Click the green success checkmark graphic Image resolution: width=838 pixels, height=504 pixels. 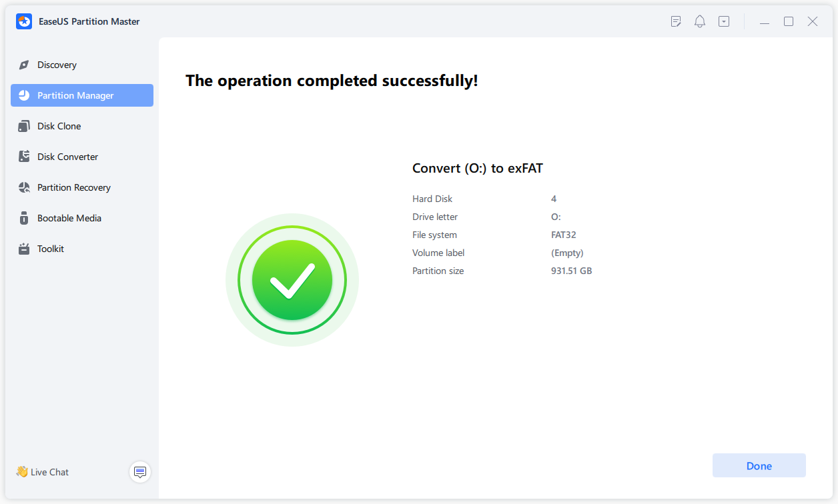coord(292,280)
